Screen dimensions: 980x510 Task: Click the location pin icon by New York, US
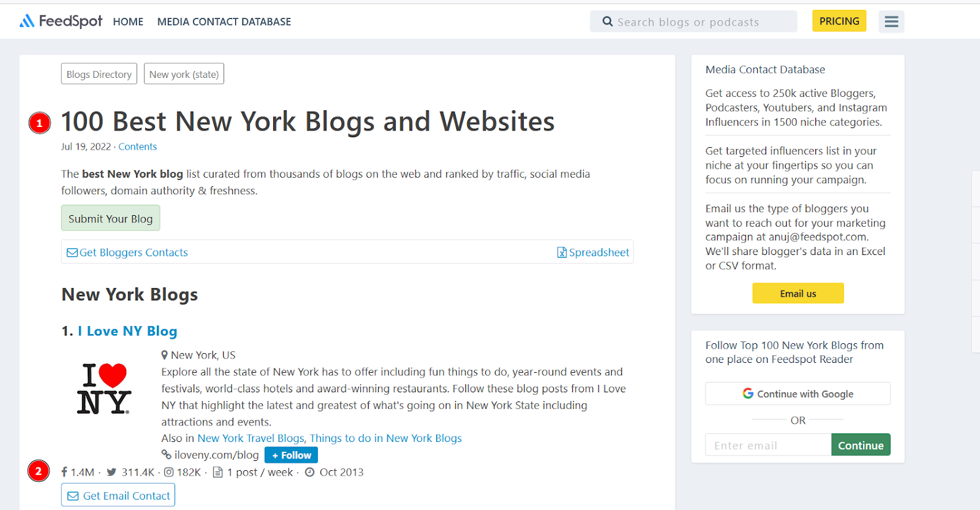point(164,355)
